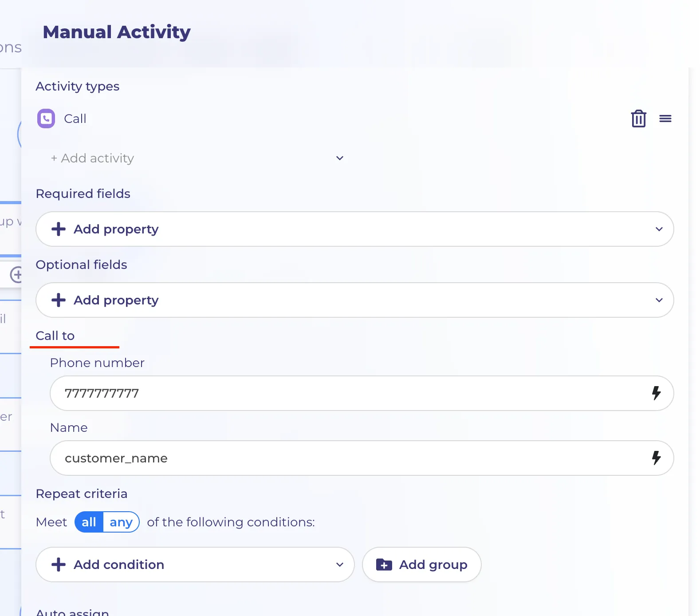The image size is (700, 616).
Task: Expand the Required fields Add property dropdown
Action: 355,229
